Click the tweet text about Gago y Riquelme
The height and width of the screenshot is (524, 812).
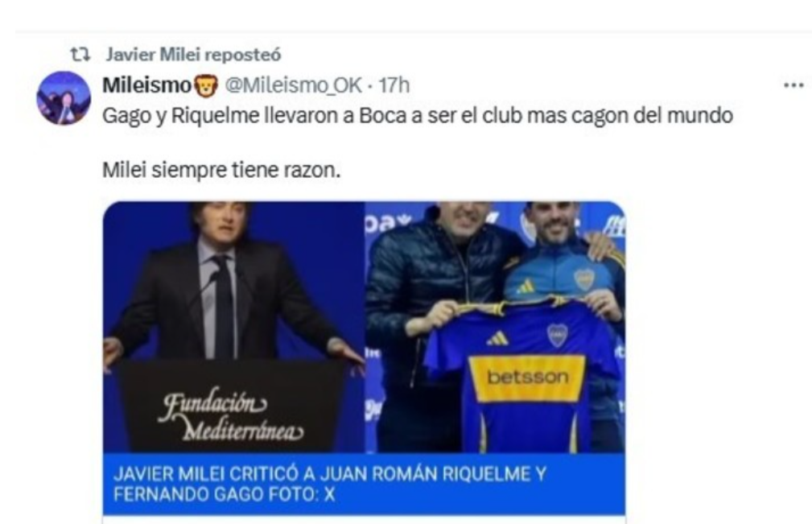(418, 116)
